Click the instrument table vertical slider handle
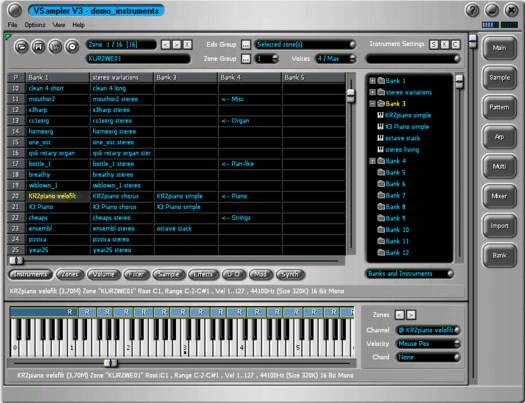 pos(351,95)
